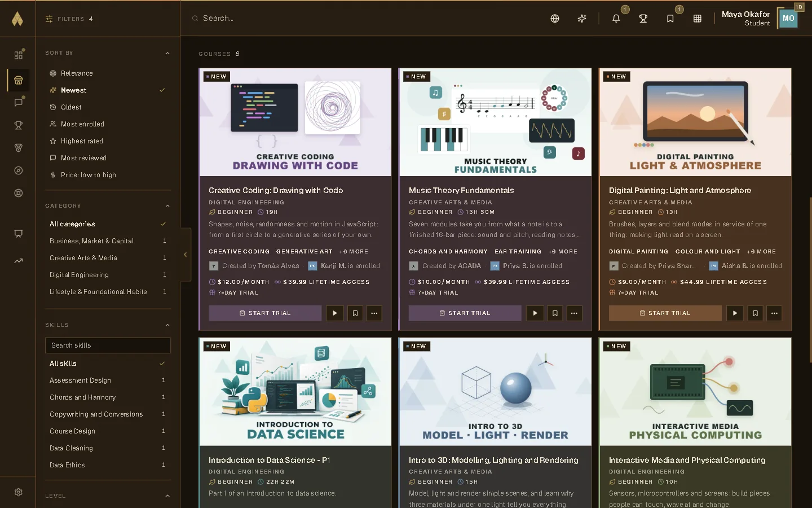Open Intro to 3D course title link
Viewport: 812px width, 508px height.
(x=493, y=460)
